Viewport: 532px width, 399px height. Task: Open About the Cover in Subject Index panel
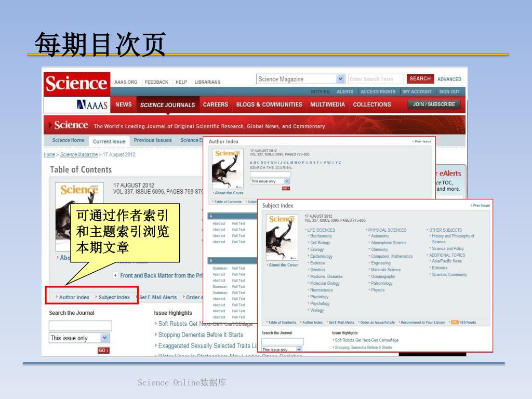pyautogui.click(x=283, y=265)
